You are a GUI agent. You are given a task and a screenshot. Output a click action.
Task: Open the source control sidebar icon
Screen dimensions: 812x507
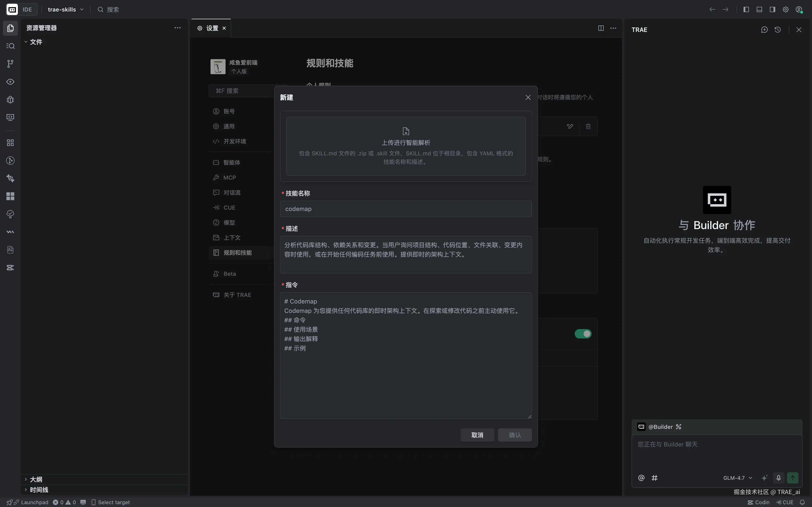[x=10, y=64]
